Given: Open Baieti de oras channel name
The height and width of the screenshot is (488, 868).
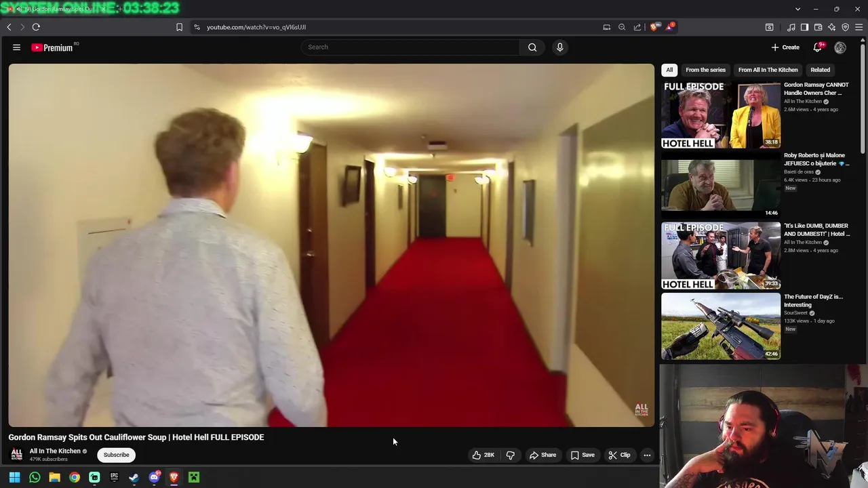Looking at the screenshot, I should tap(798, 172).
